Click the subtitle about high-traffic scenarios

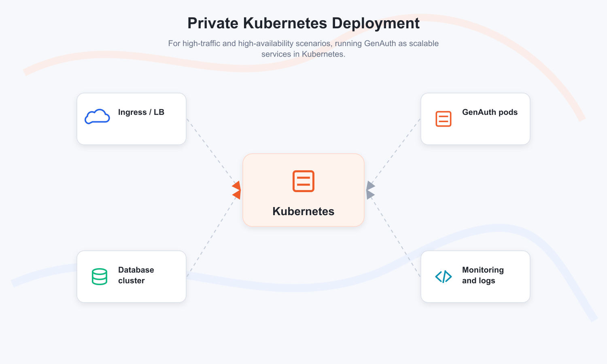[303, 49]
